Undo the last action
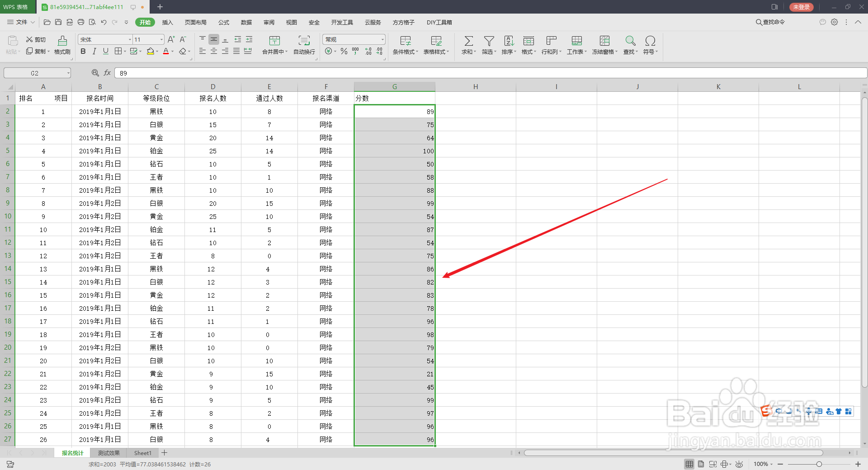Screen dimensions: 868x470 [x=104, y=22]
